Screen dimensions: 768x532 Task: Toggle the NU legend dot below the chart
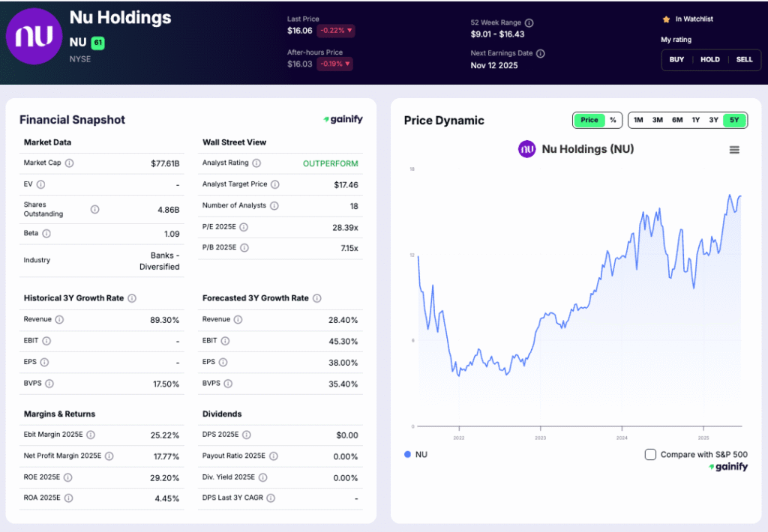(x=406, y=454)
